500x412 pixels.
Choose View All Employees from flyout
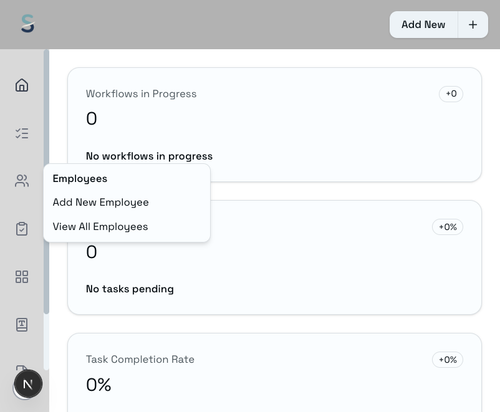click(100, 227)
